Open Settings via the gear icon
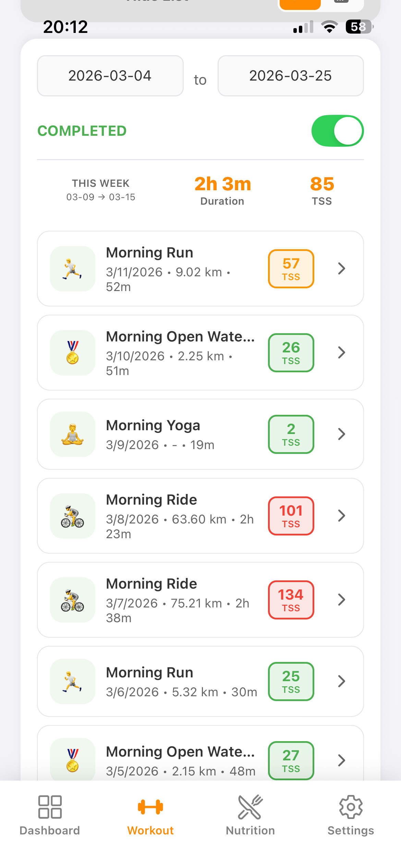 351,807
